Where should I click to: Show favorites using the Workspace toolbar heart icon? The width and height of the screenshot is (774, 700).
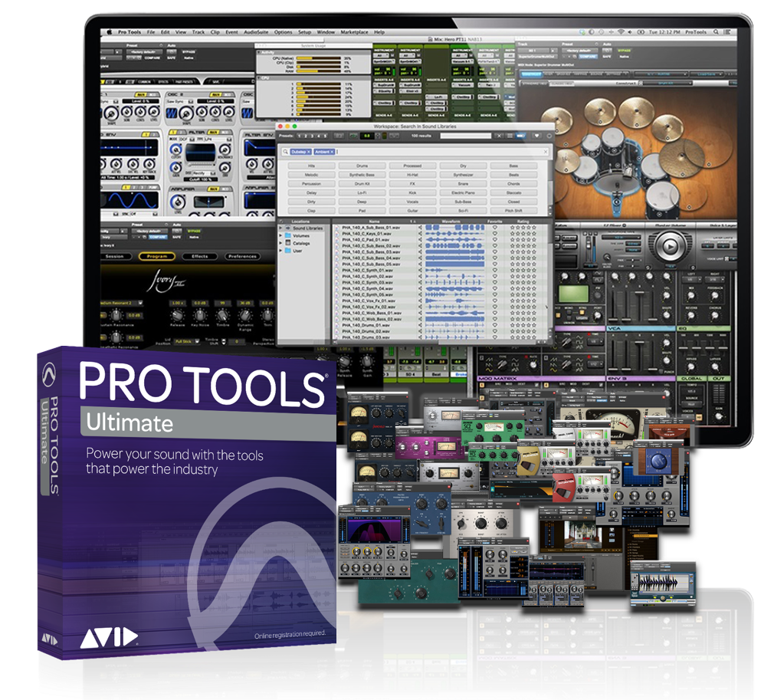coord(537,136)
